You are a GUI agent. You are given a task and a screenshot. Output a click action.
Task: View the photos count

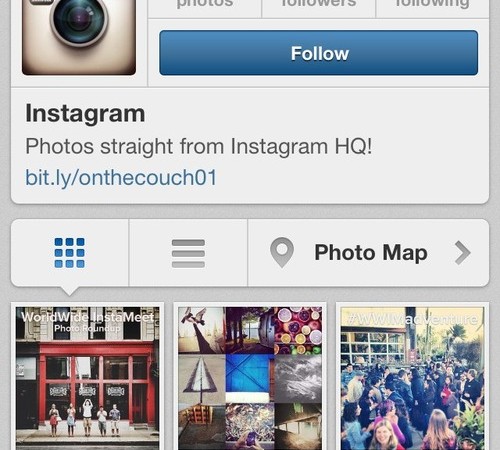[205, 7]
